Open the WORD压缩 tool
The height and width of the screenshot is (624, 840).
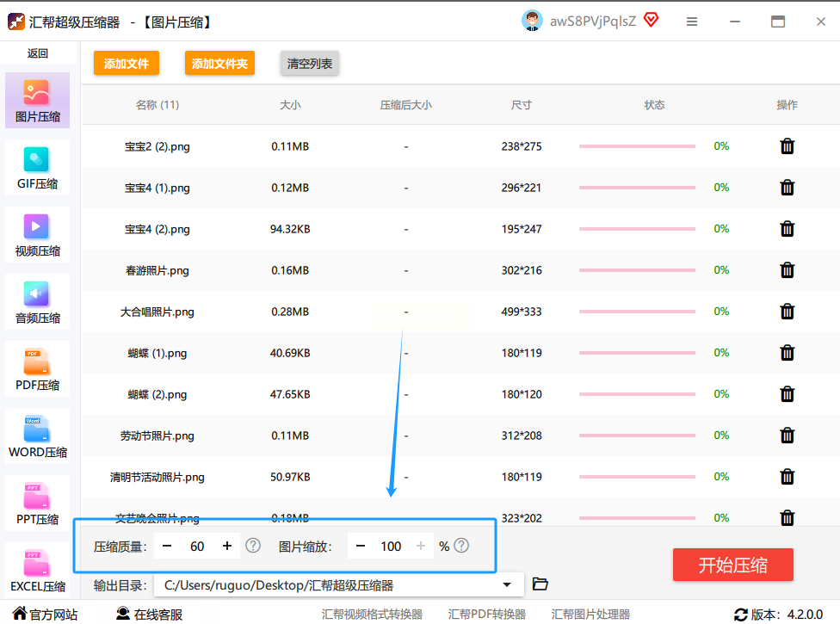(x=38, y=437)
